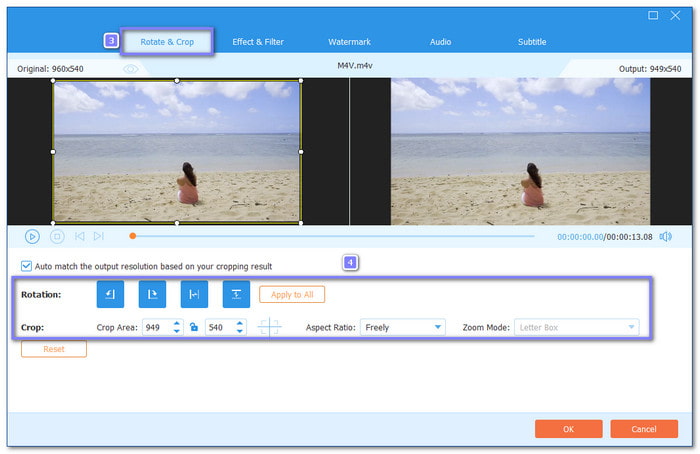Click the output preview video image
The width and height of the screenshot is (700, 454).
521,151
